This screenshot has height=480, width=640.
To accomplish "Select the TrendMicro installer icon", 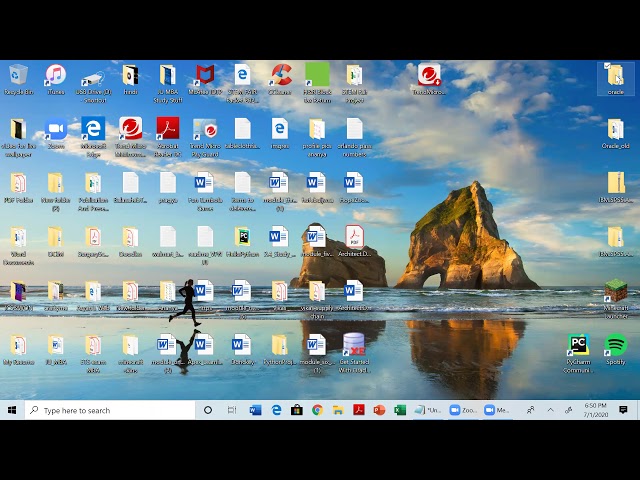I will (x=429, y=79).
